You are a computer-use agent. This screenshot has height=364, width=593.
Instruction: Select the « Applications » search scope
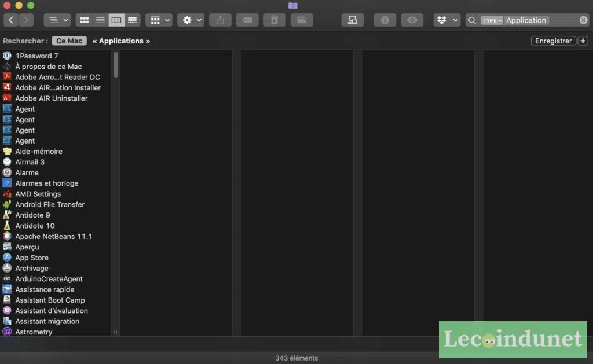121,41
